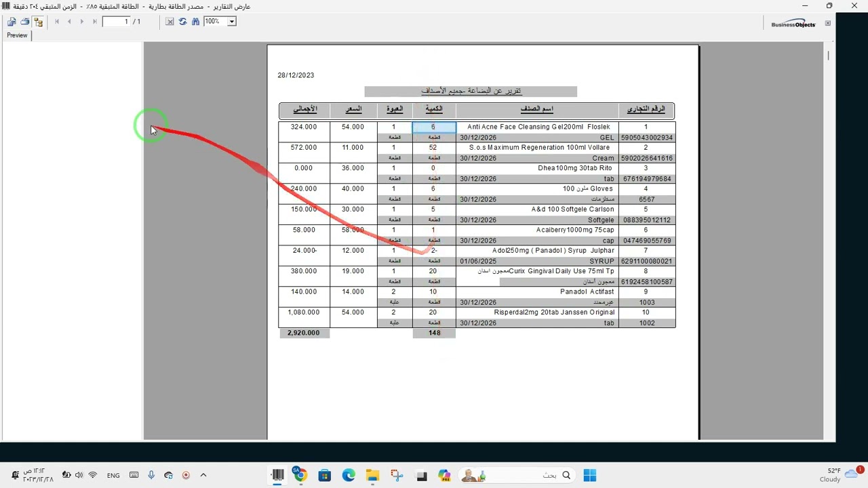Open File Explorer from the taskbar
This screenshot has width=868, height=488.
372,476
